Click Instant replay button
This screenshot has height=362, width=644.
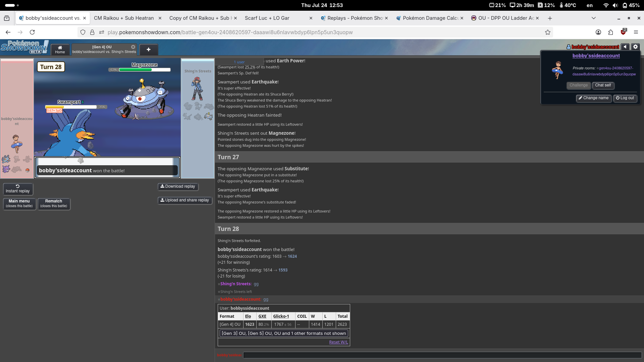(18, 189)
